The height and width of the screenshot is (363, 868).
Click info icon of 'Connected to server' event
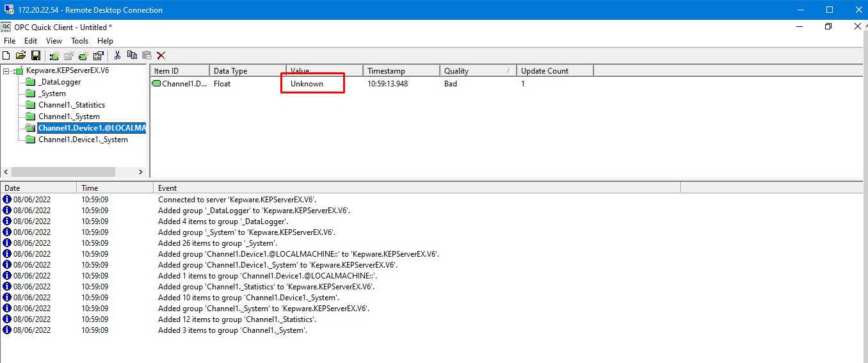(x=7, y=200)
